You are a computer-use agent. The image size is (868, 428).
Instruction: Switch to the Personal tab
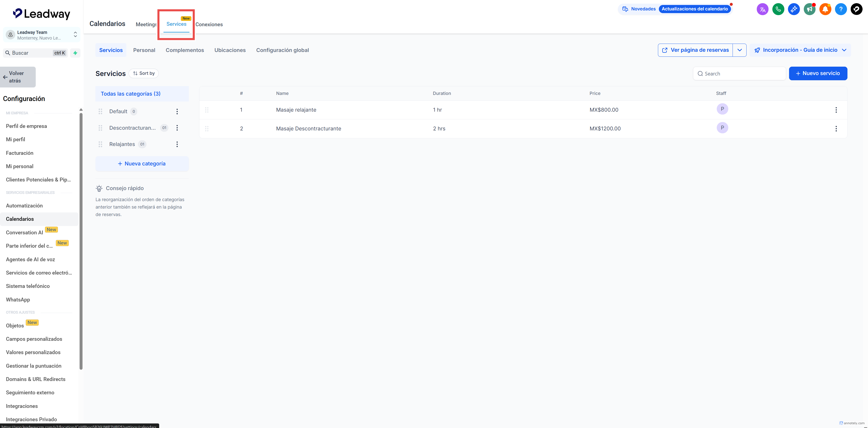point(144,50)
